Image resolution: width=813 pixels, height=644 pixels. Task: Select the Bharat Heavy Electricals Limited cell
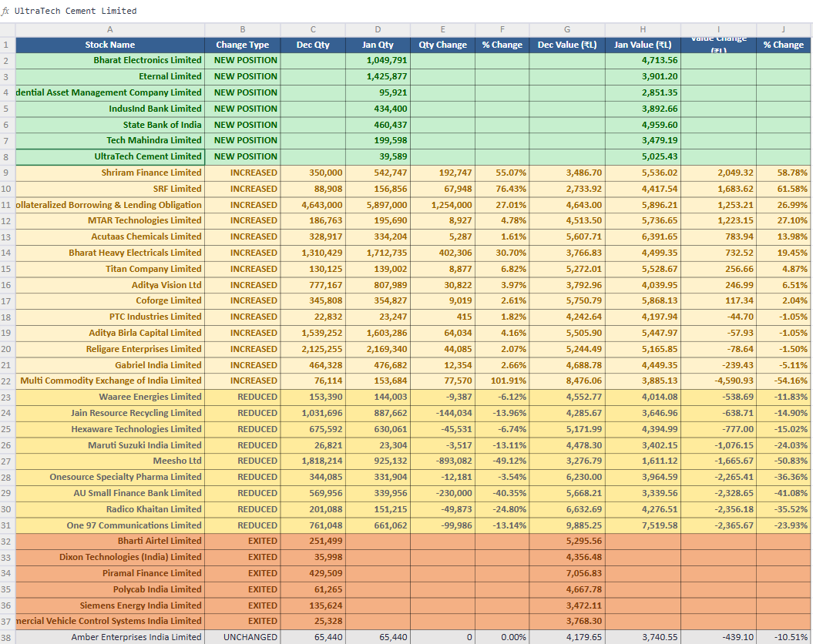[110, 253]
